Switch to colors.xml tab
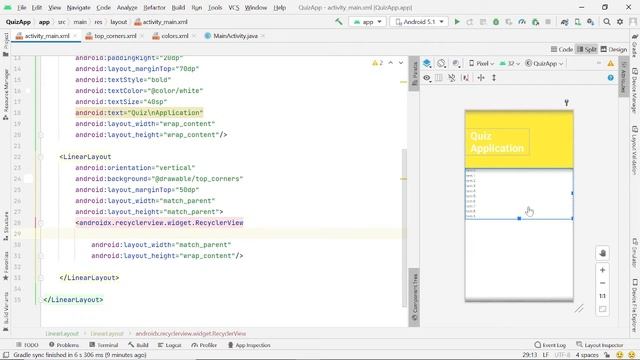Viewport: 640px width, 360px height. 175,36
